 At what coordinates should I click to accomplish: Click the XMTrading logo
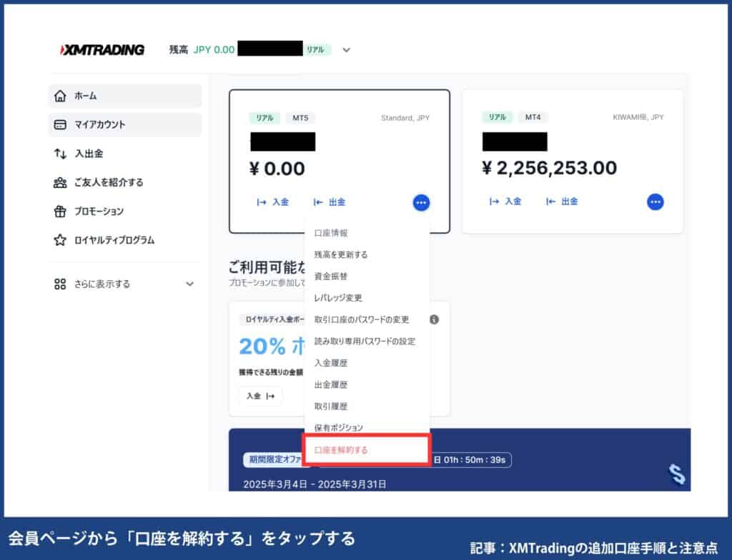click(102, 50)
